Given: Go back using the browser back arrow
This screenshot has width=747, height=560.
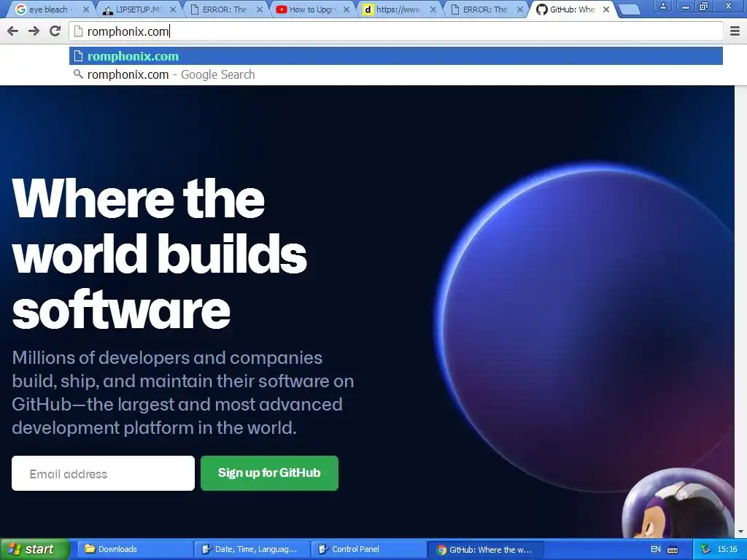Looking at the screenshot, I should point(13,31).
